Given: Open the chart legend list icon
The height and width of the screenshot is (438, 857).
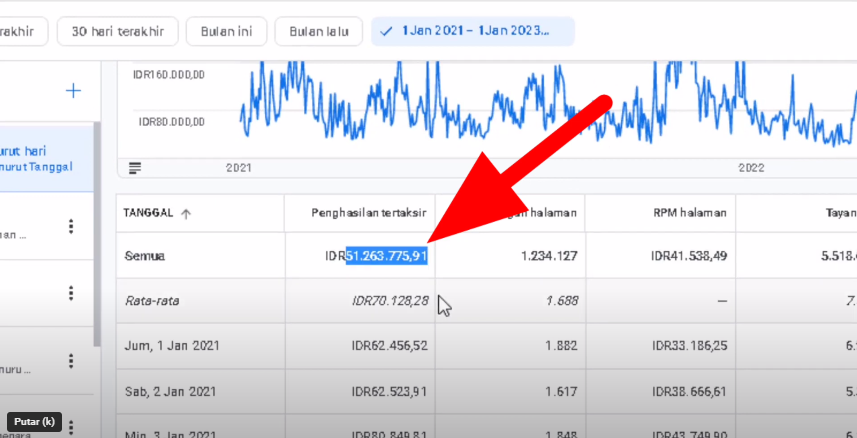Looking at the screenshot, I should tap(135, 167).
